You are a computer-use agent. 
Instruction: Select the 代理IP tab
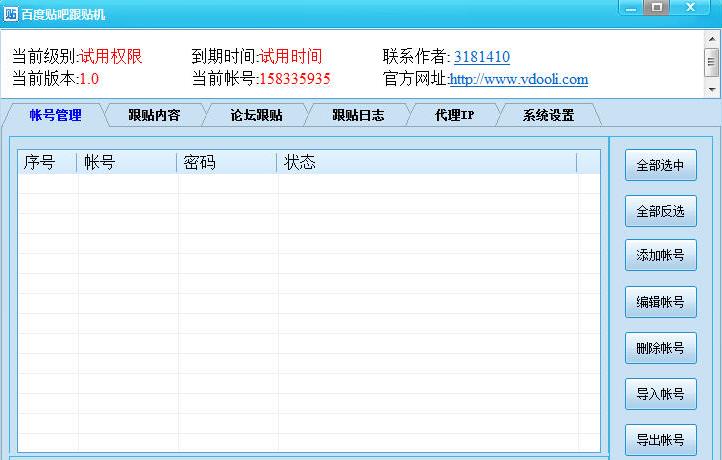pos(454,115)
